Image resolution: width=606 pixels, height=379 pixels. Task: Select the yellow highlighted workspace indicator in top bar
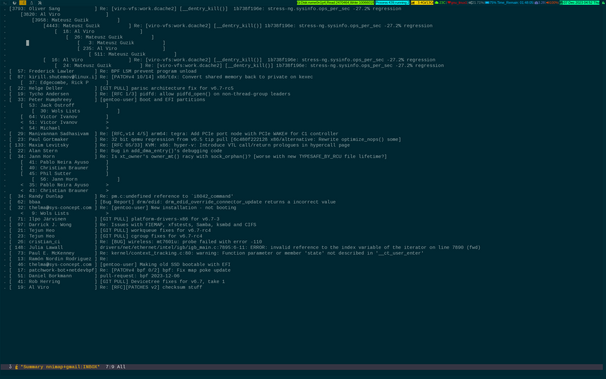point(22,3)
